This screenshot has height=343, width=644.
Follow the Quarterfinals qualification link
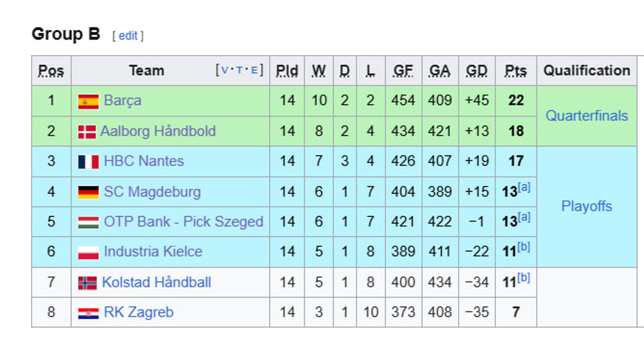tap(587, 116)
